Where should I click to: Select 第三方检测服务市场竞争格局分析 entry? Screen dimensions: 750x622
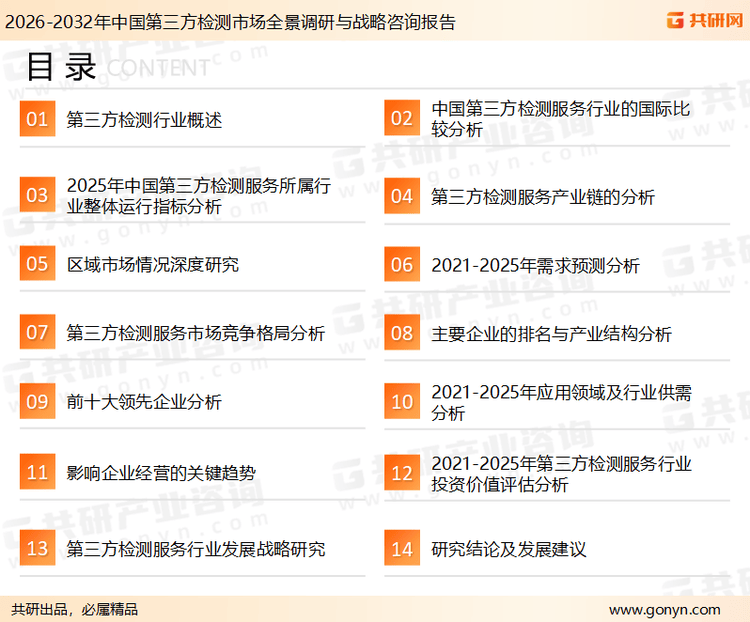pyautogui.click(x=195, y=333)
